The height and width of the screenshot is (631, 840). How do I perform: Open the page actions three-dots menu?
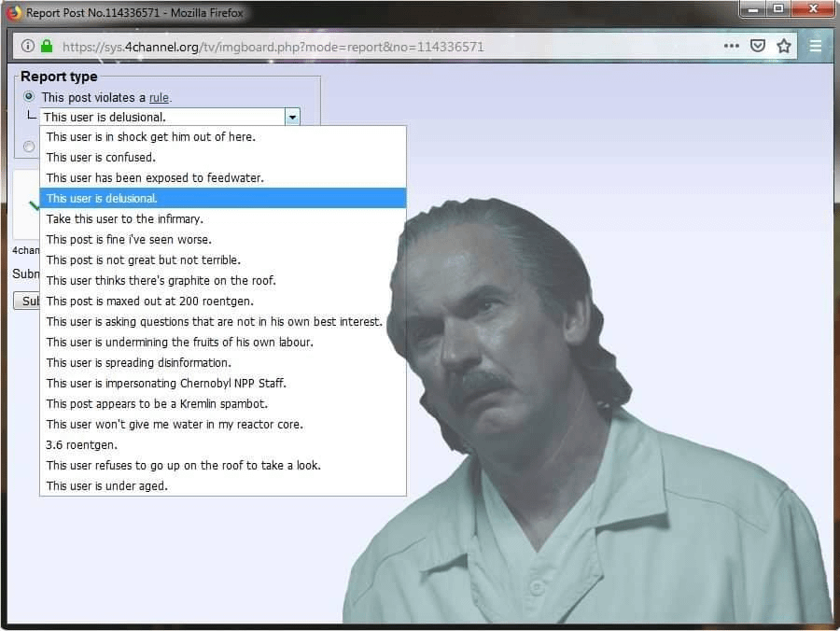731,46
